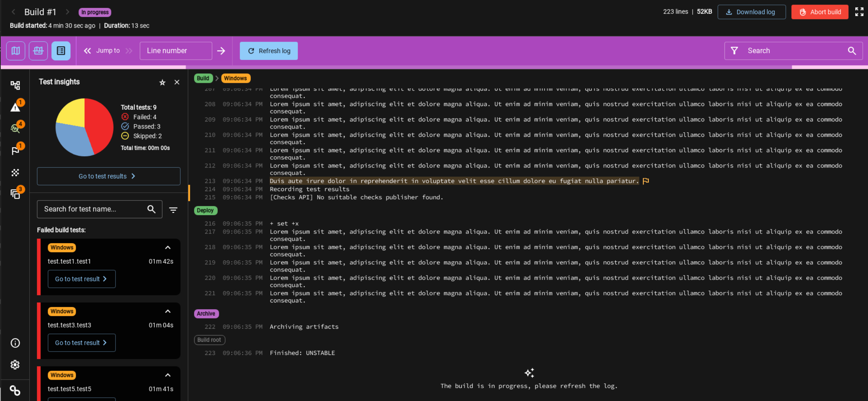Click the line 214 Recording test results
This screenshot has width=868, height=401.
click(x=310, y=189)
